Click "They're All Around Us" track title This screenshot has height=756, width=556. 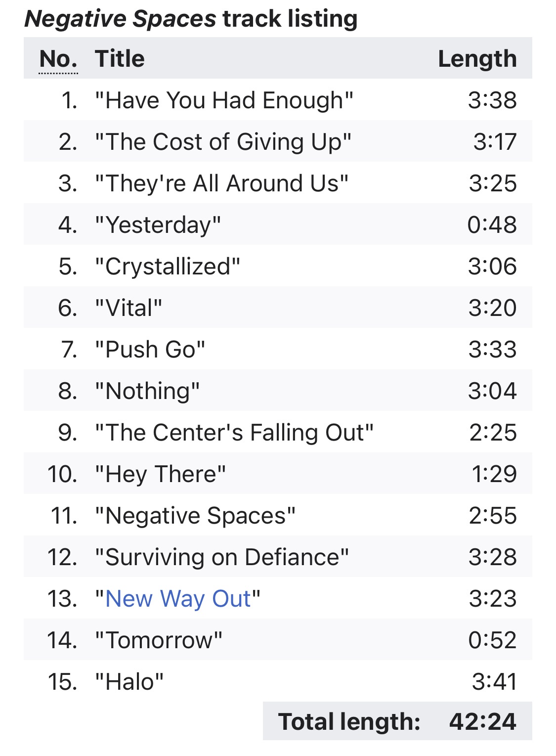[221, 183]
